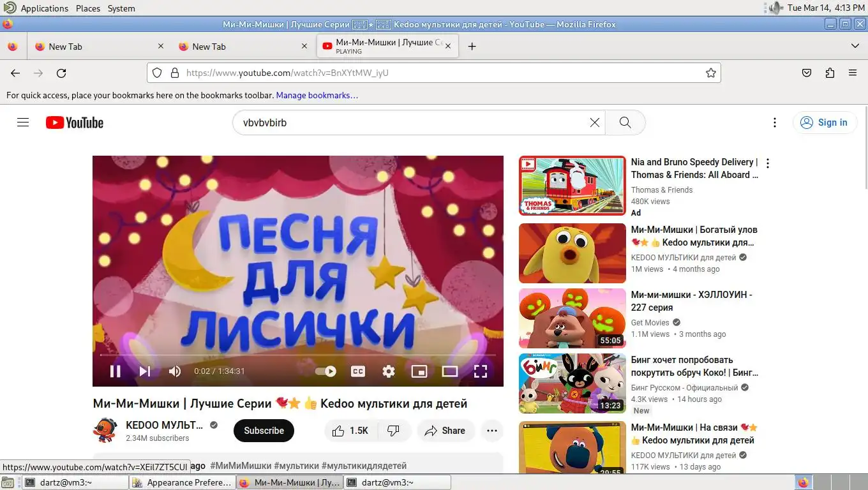Mute the video volume
The height and width of the screenshot is (490, 868).
pos(174,371)
